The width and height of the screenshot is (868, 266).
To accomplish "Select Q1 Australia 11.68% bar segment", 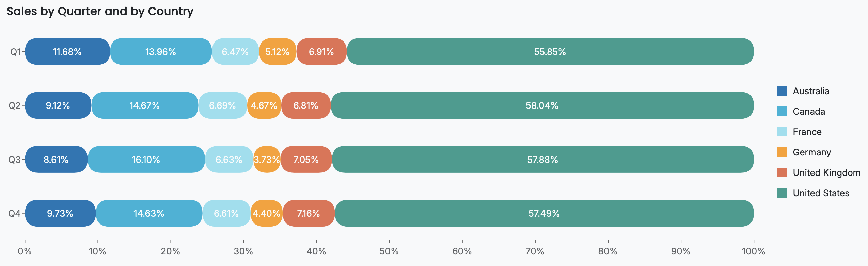I will pos(67,52).
